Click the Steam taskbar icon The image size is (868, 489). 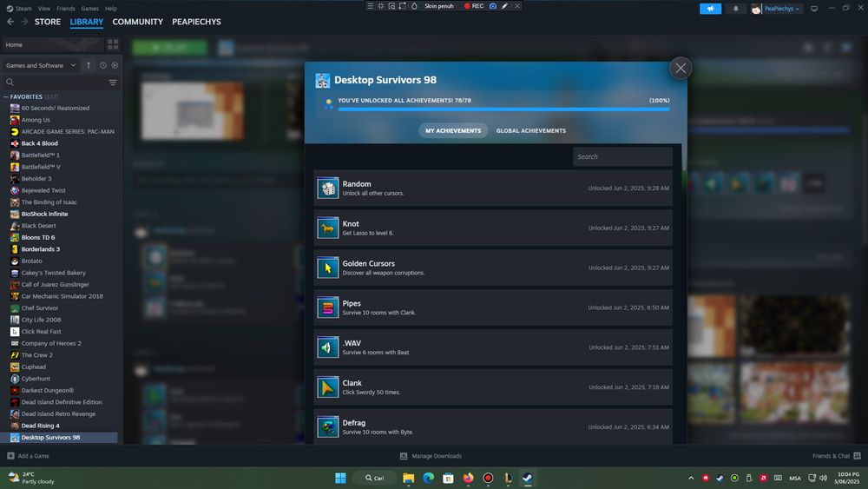coord(528,478)
